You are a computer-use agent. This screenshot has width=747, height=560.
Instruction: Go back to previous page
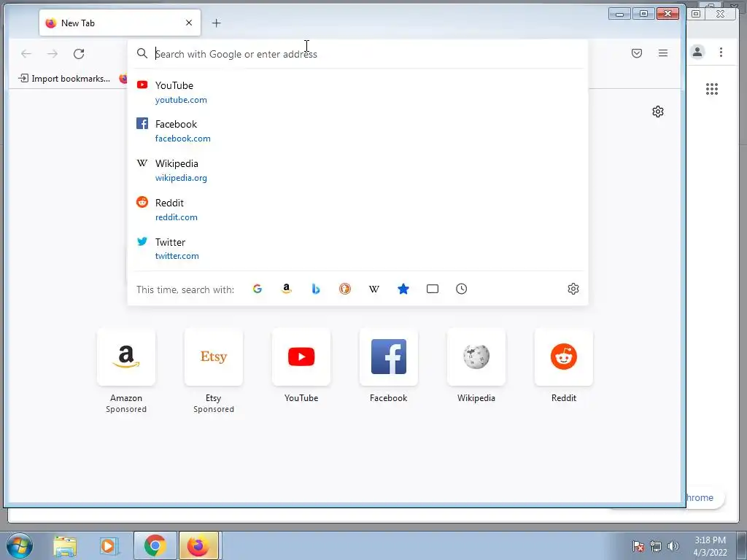pyautogui.click(x=26, y=53)
